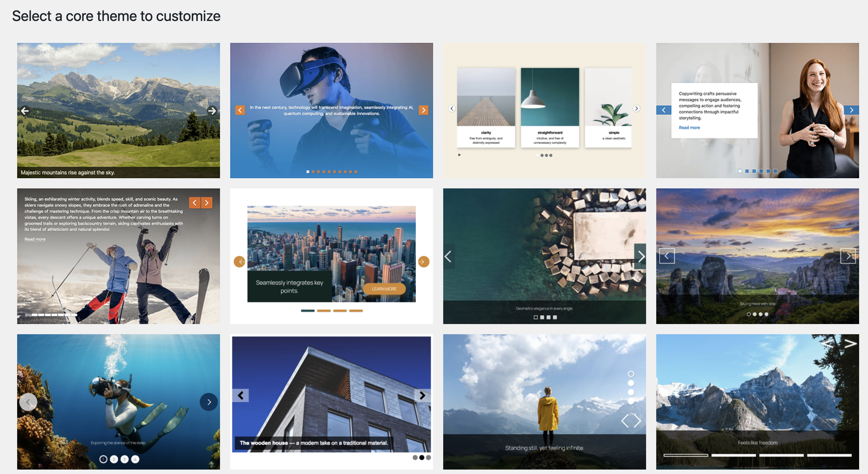Click the orange next arrow on skiing theme

pos(207,203)
